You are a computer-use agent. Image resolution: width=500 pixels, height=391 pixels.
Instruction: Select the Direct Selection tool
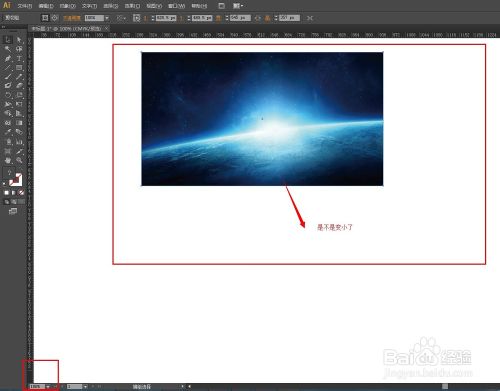[x=19, y=40]
